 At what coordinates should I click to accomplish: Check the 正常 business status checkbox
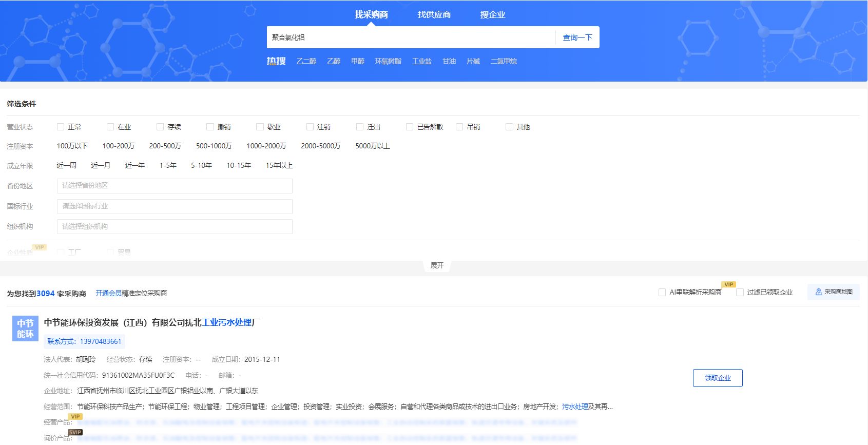point(61,127)
